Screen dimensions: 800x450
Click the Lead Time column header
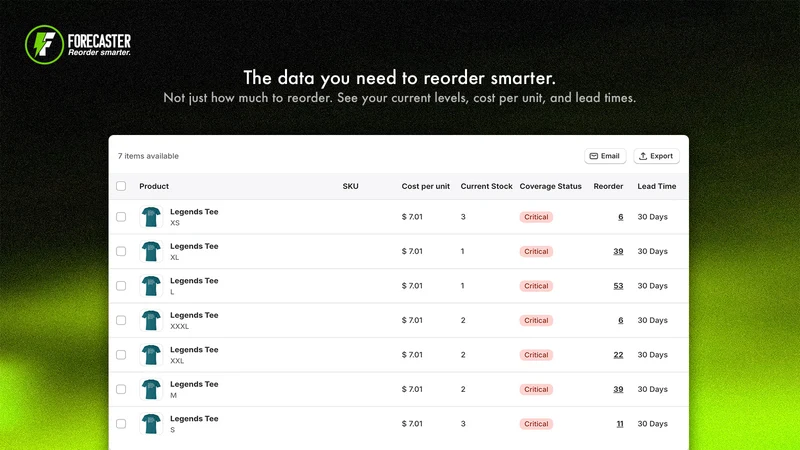pyautogui.click(x=657, y=186)
